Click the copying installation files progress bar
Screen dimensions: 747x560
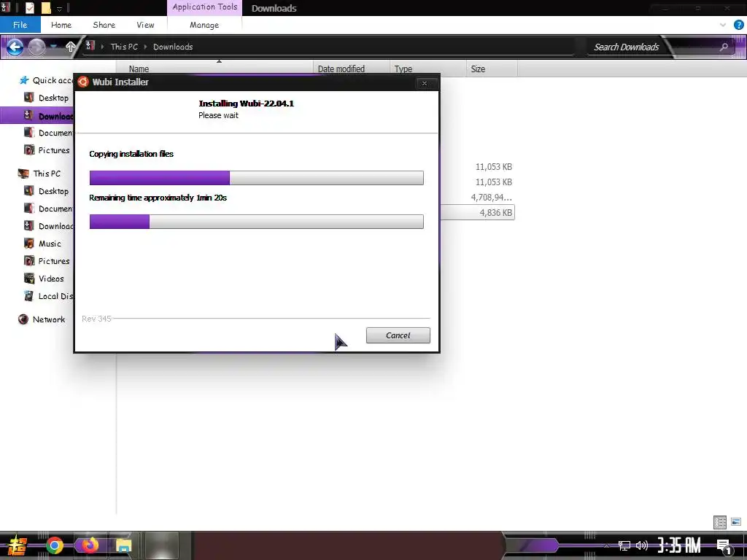pos(256,178)
